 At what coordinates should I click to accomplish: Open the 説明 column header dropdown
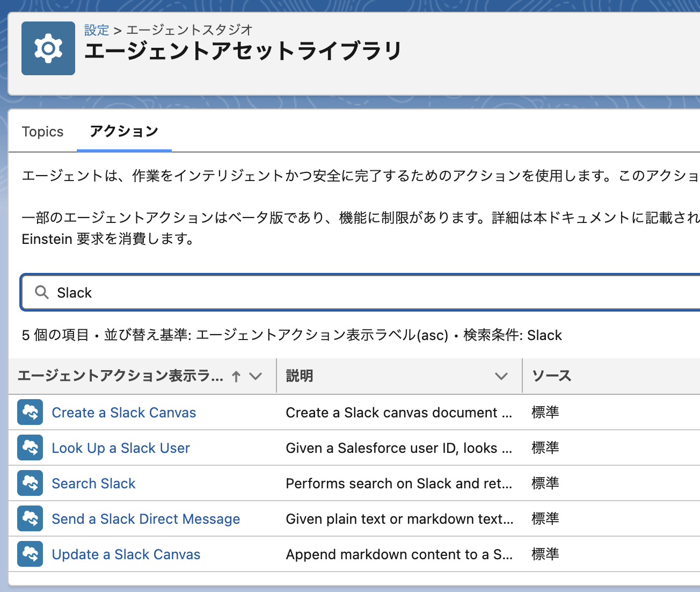click(x=501, y=376)
